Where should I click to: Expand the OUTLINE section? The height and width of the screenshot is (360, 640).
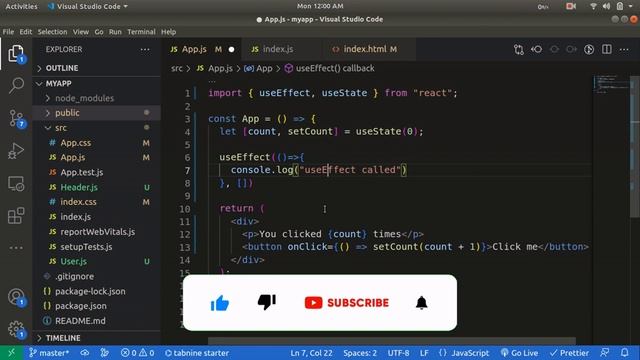pos(98,68)
